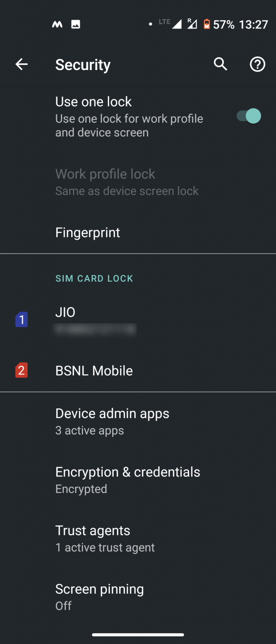
Task: Tap the Gmail notification icon in the status bar
Action: pyautogui.click(x=57, y=24)
